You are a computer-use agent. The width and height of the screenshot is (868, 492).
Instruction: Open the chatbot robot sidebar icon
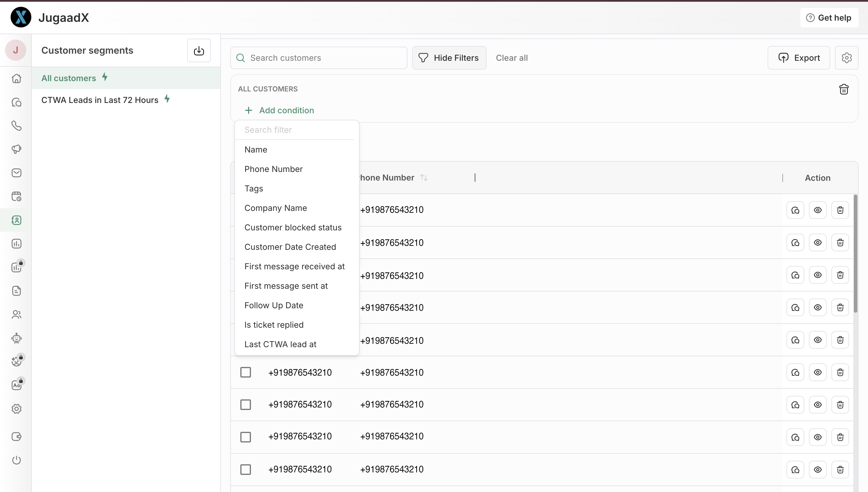pyautogui.click(x=16, y=338)
